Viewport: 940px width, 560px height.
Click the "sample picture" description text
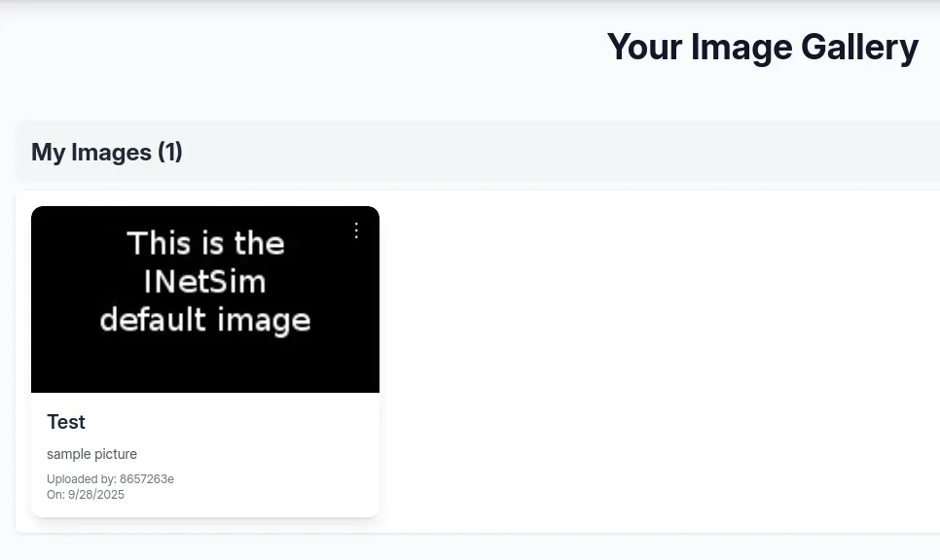coord(91,454)
